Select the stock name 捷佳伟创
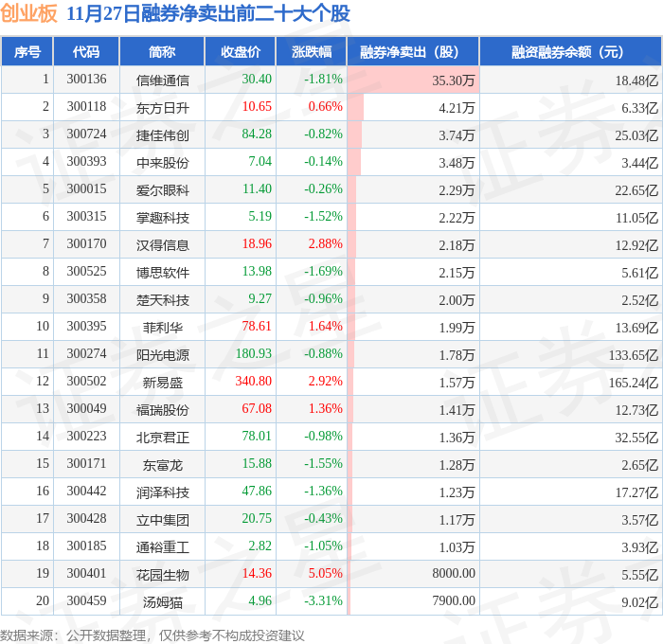The width and height of the screenshot is (663, 644). click(x=162, y=135)
